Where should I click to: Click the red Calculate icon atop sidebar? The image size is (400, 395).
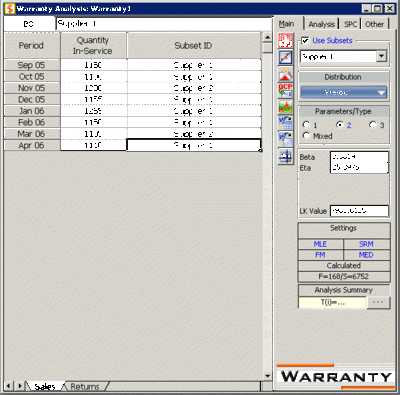285,41
